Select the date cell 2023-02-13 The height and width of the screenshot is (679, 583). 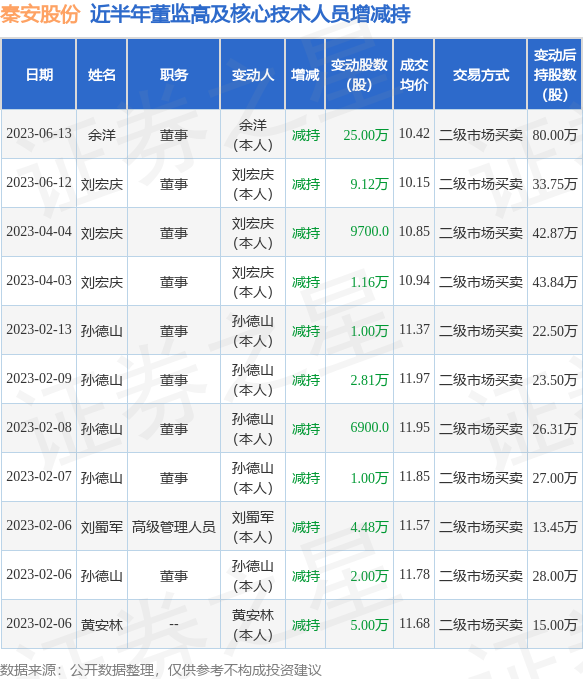coord(39,330)
